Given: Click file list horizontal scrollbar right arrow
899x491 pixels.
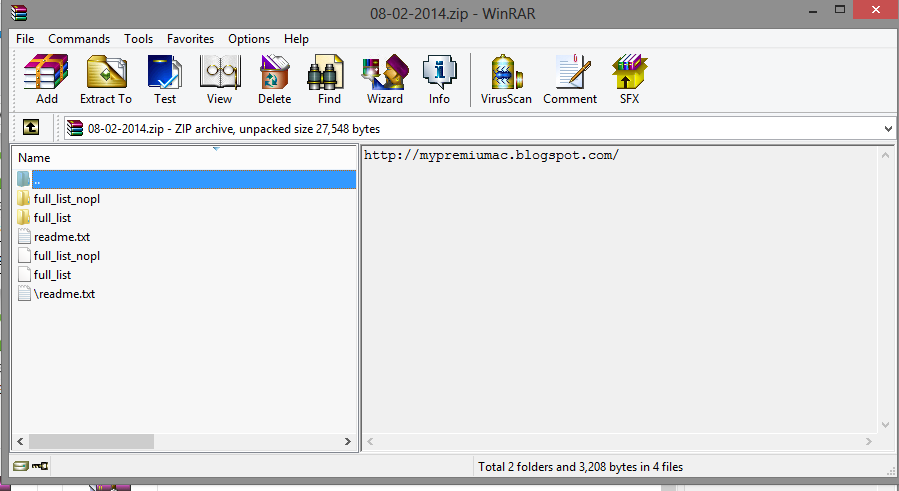Looking at the screenshot, I should click(347, 441).
